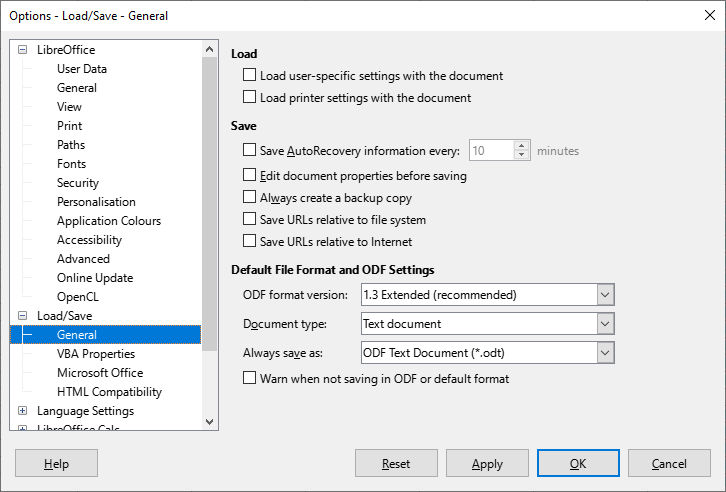
Task: Go to Application Colours options
Action: [x=108, y=221]
